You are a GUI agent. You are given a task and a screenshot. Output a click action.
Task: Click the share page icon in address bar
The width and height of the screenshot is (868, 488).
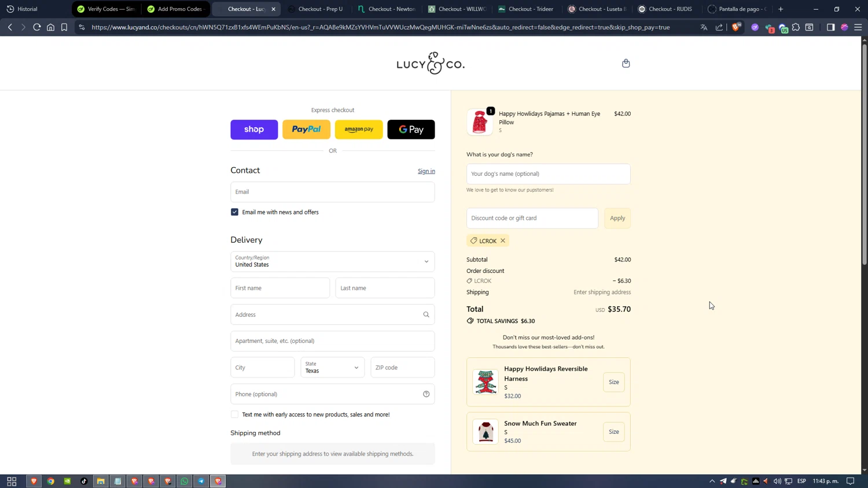[719, 27]
